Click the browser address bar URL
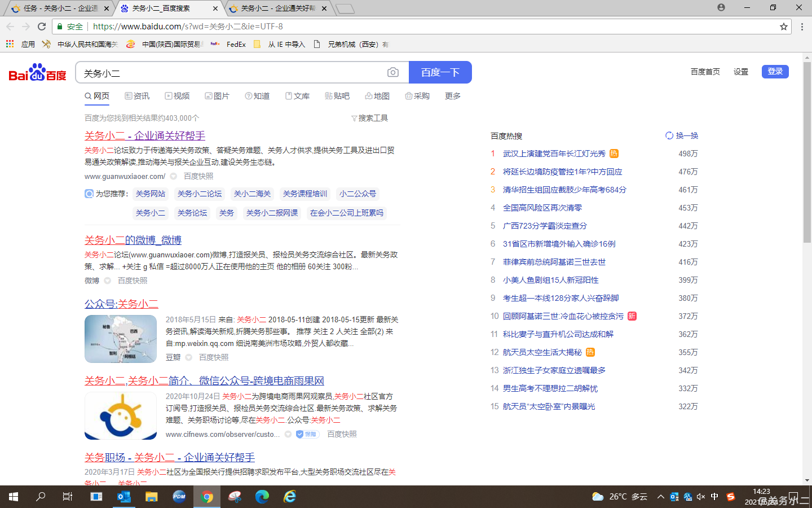The height and width of the screenshot is (508, 812). tap(188, 27)
